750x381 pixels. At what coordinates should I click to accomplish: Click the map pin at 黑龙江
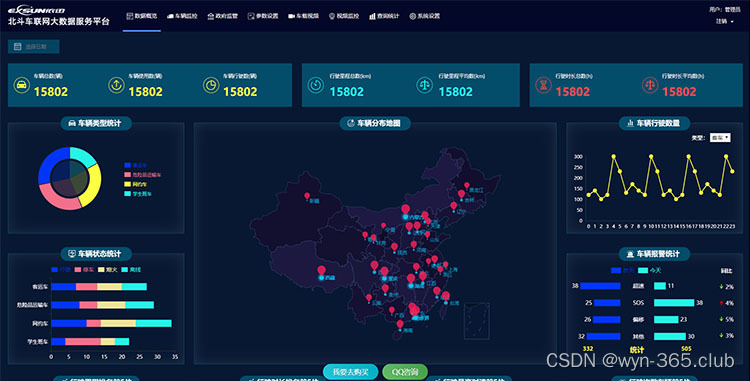tap(467, 185)
